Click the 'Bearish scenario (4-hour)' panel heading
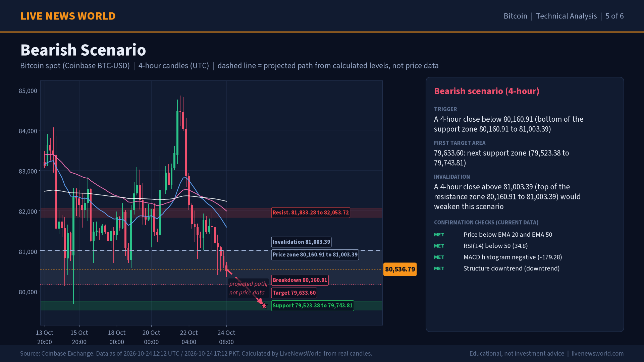 coord(487,91)
